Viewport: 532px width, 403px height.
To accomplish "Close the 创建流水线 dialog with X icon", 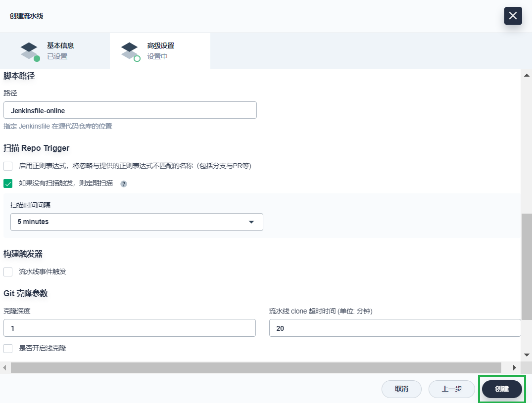I will (513, 16).
